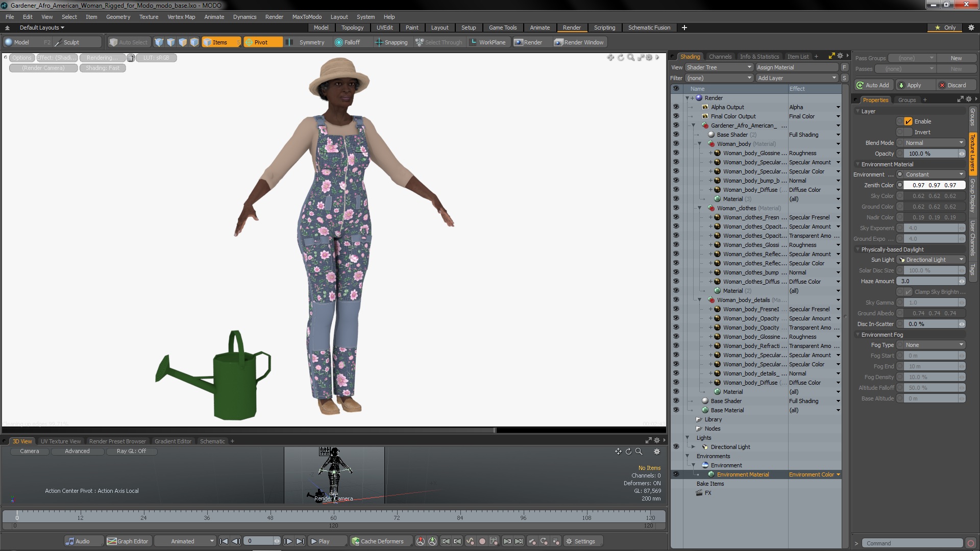The height and width of the screenshot is (551, 980).
Task: Switch to the UVEdit layout tab
Action: (384, 28)
